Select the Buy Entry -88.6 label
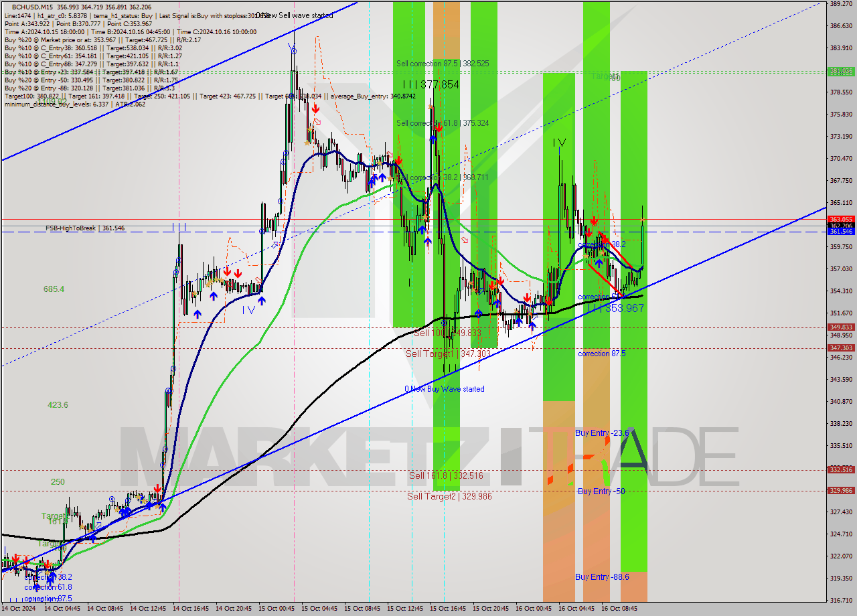 pyautogui.click(x=602, y=577)
